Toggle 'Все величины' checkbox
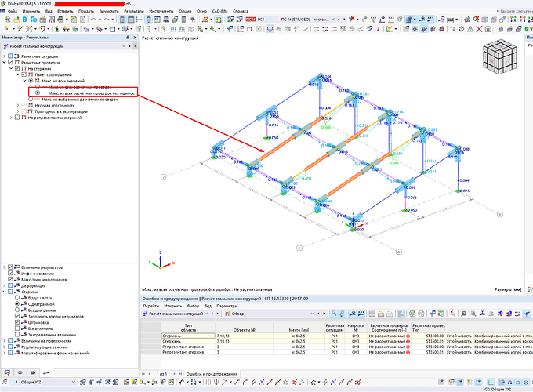The image size is (533, 392). [x=17, y=328]
